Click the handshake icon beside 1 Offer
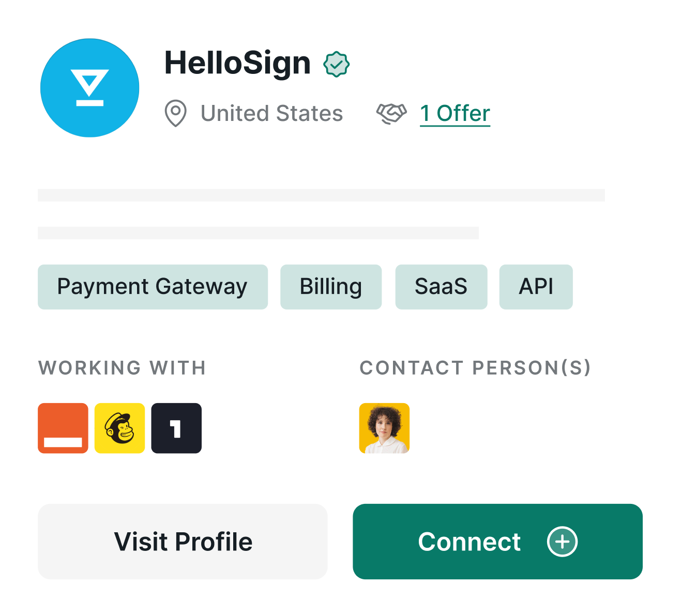Screen dimensions: 681x616 tap(391, 113)
